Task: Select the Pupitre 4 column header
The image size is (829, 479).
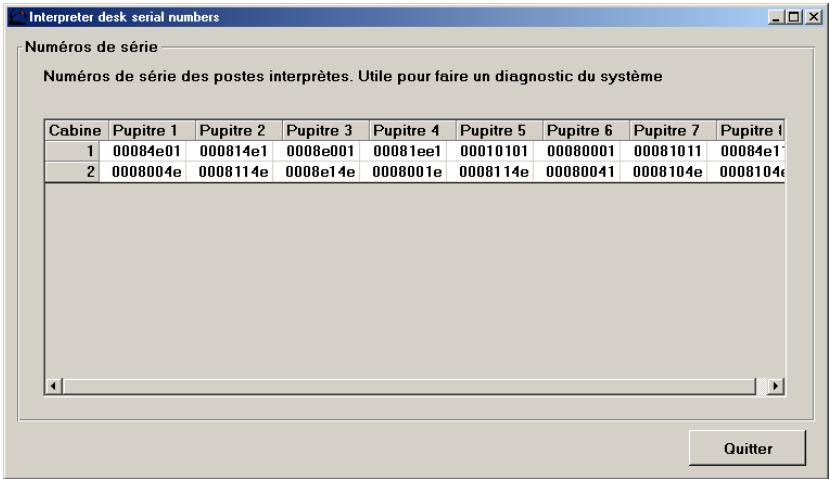Action: (x=412, y=130)
